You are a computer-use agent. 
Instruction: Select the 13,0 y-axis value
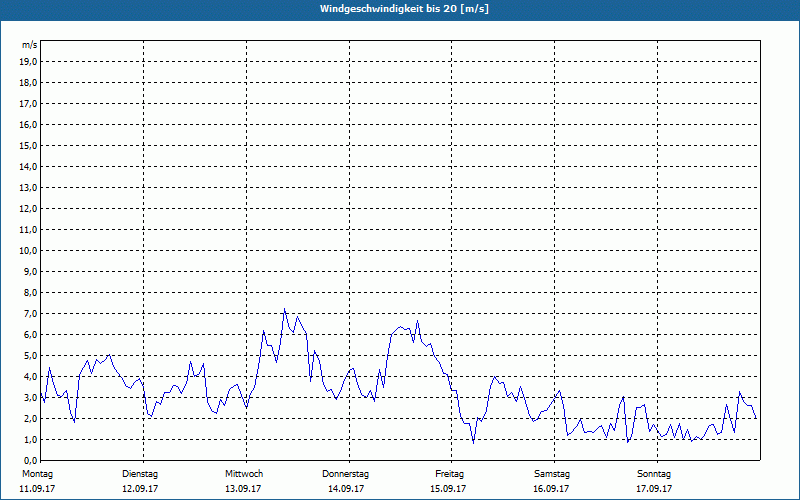[x=28, y=188]
